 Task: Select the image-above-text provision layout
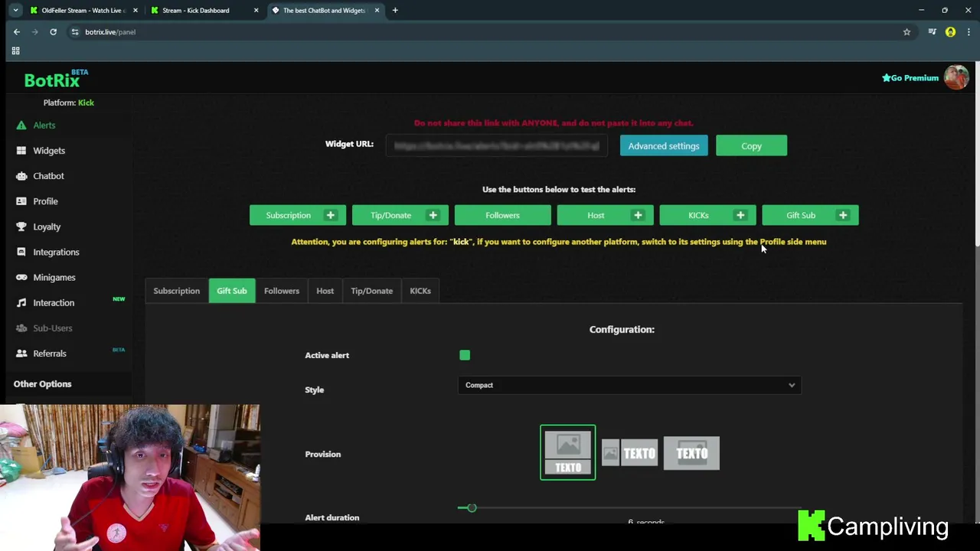click(x=567, y=452)
